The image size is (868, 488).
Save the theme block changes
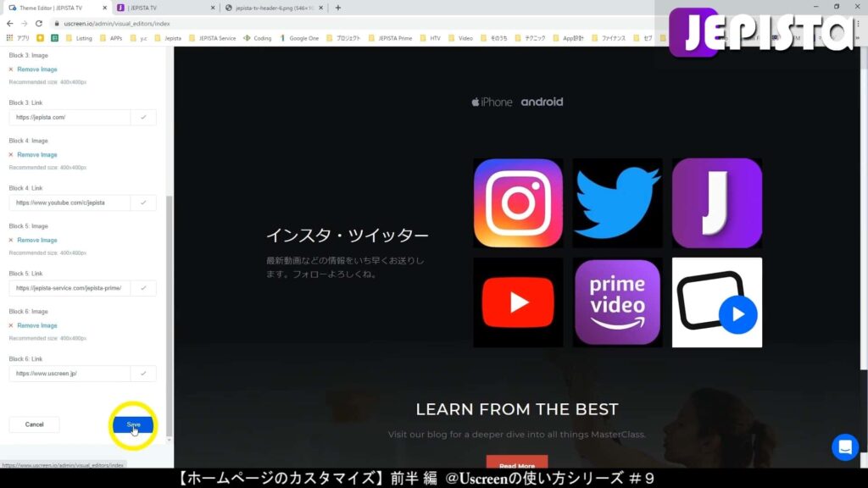point(133,424)
